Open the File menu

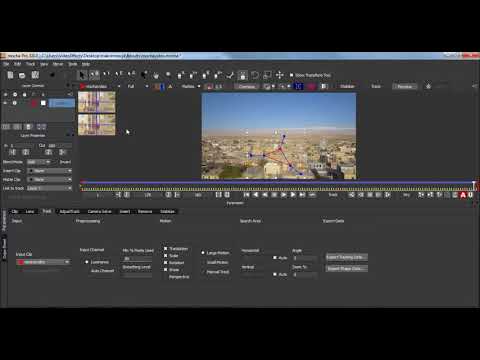6,64
